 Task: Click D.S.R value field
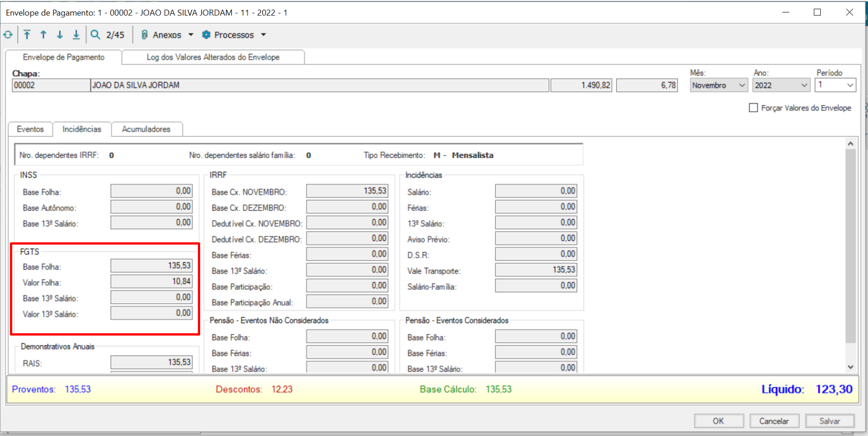pyautogui.click(x=536, y=254)
